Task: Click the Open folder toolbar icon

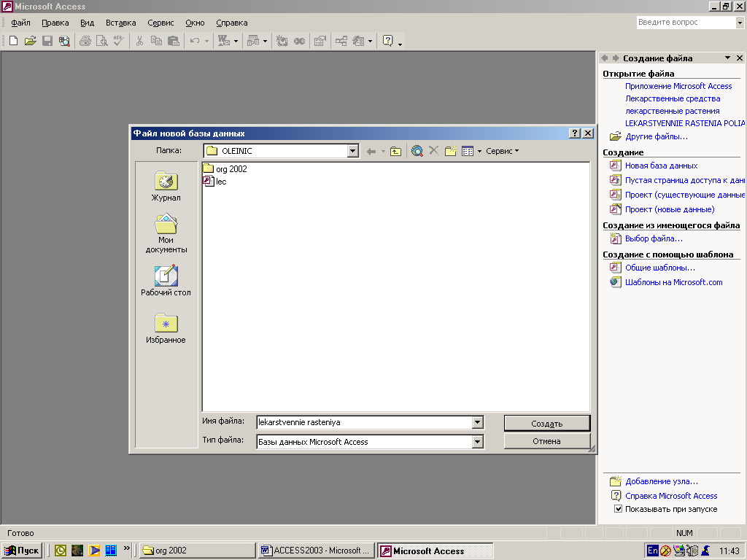Action: 30,41
